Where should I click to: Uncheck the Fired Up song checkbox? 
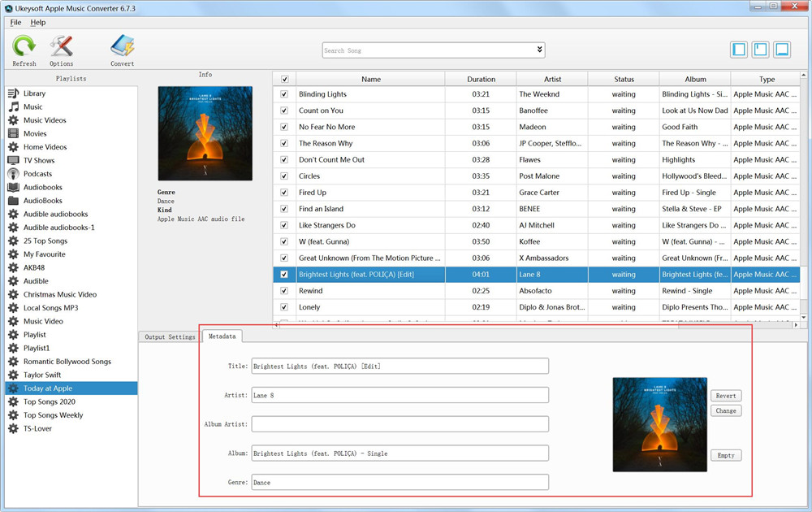click(x=283, y=193)
